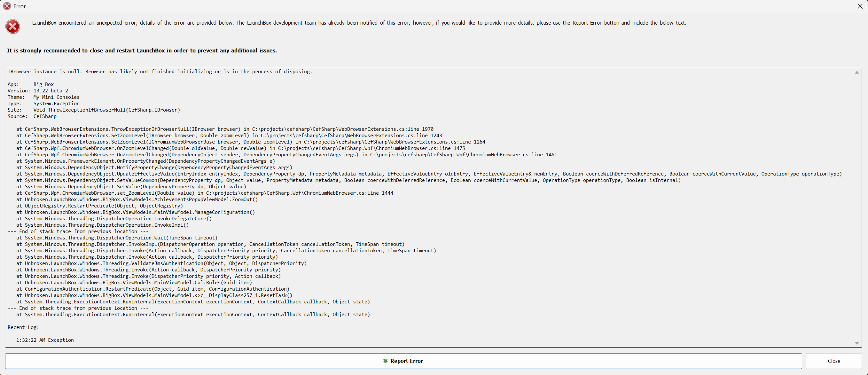
Task: Click the Threading.ValidateJmsAuthentication stack line
Action: pyautogui.click(x=161, y=263)
